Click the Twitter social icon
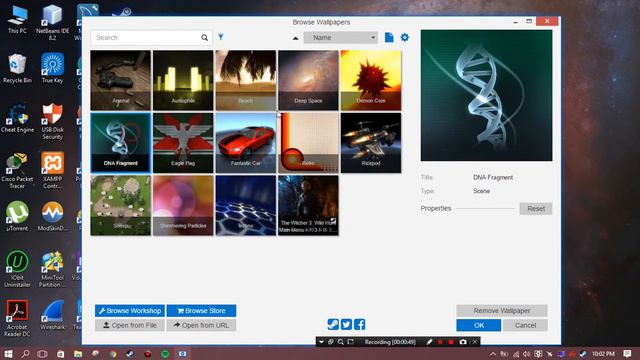640x360 pixels. click(x=346, y=324)
